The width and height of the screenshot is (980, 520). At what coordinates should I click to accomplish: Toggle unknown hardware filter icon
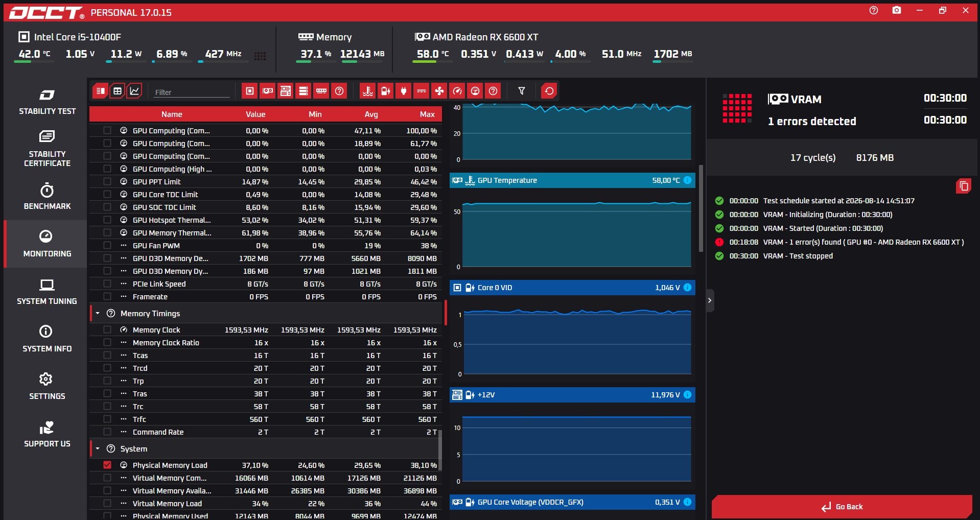339,91
